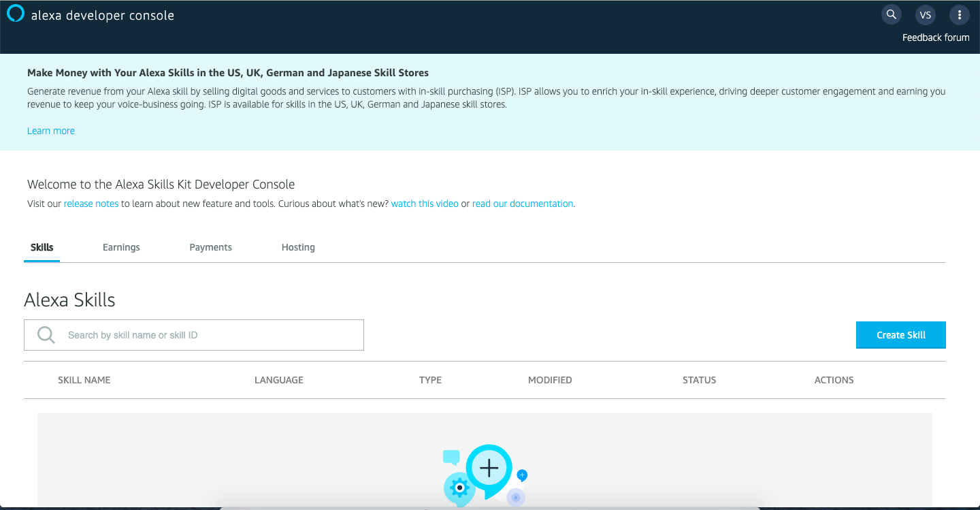The height and width of the screenshot is (510, 980).
Task: Open read our documentation link
Action: click(x=523, y=204)
